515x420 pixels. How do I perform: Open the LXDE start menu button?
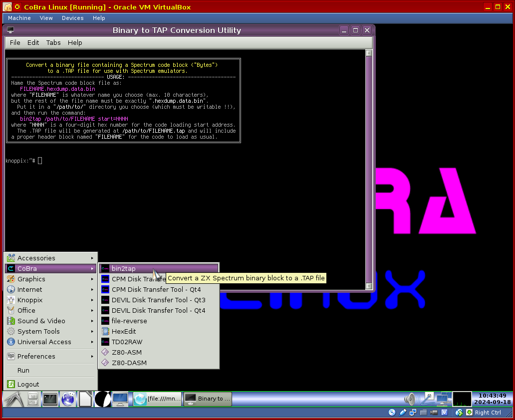13,399
